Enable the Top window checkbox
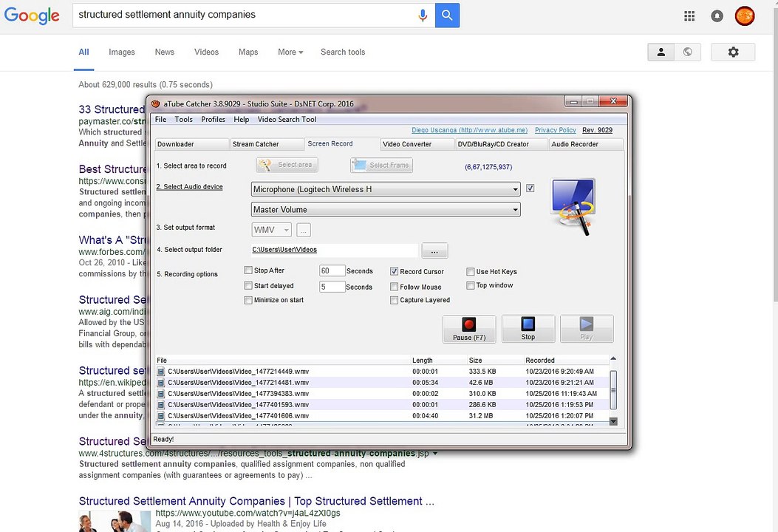 (x=471, y=285)
